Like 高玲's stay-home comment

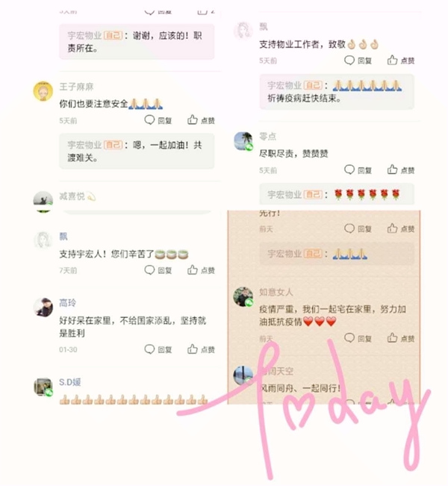point(201,349)
